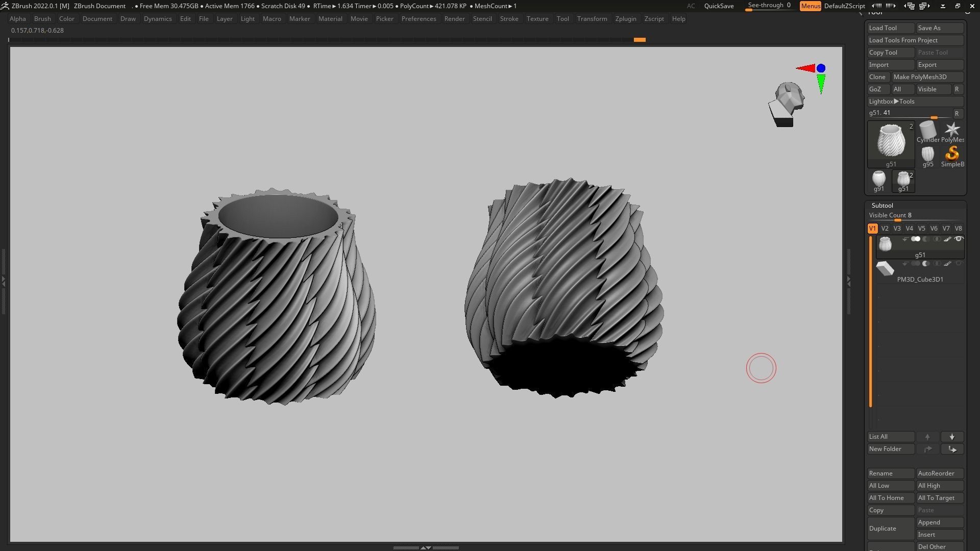The image size is (980, 551).
Task: Click the move-into-folder bent arrow
Action: click(952, 449)
